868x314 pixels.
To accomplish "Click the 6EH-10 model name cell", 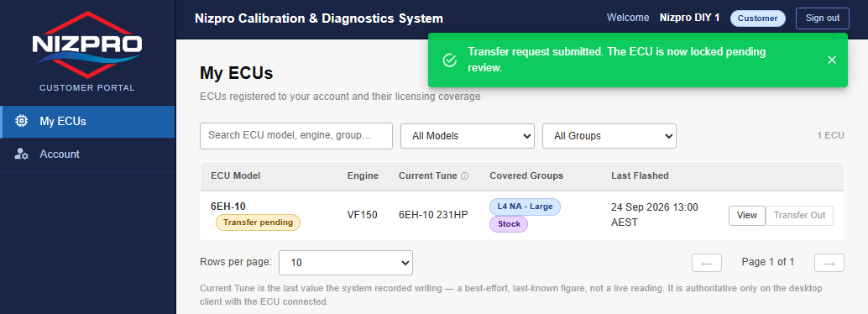I will (x=228, y=207).
